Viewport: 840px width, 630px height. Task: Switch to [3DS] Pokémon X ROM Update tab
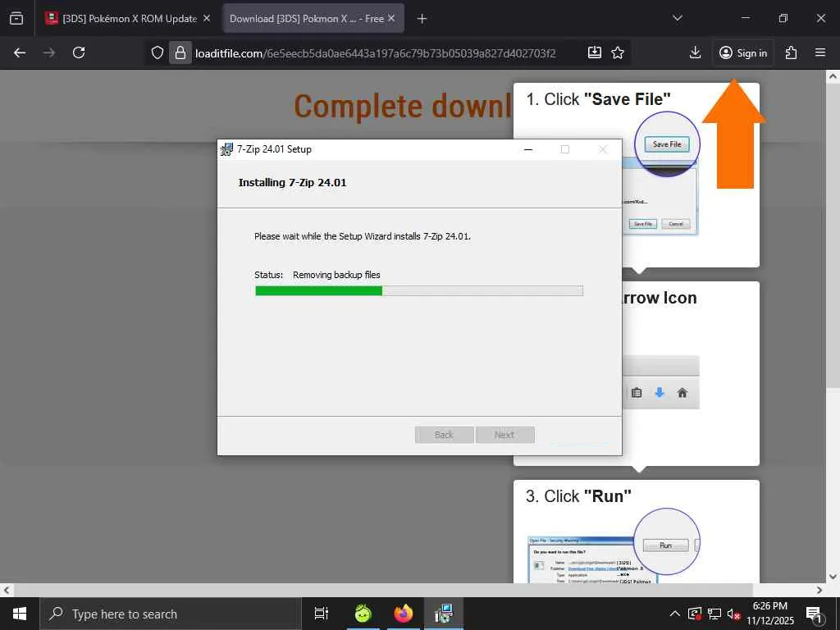click(x=129, y=18)
